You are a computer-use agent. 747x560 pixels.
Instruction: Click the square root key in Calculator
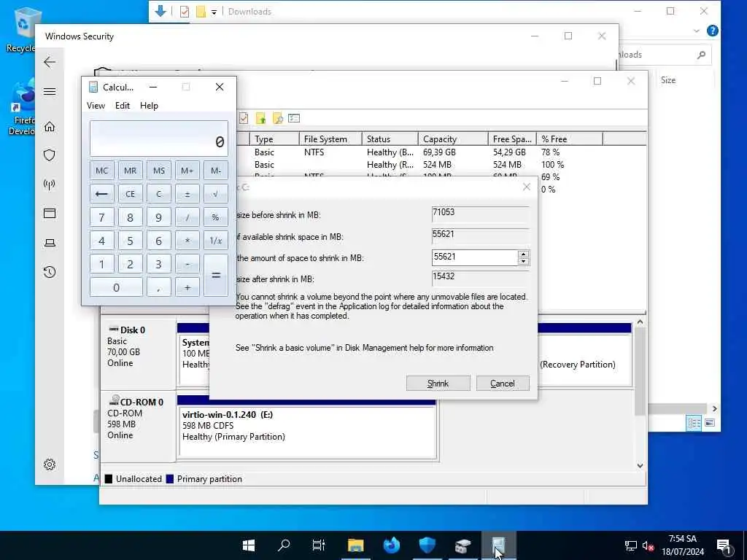click(x=216, y=194)
